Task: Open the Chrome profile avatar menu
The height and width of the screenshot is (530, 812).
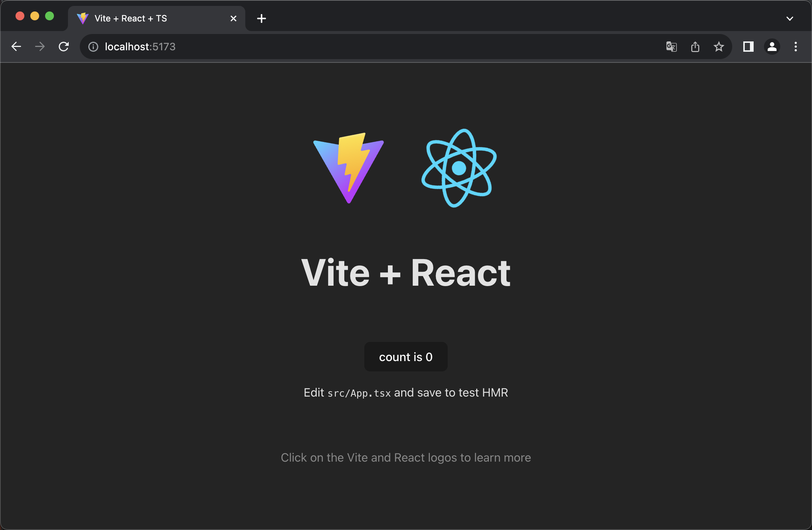Action: tap(772, 47)
